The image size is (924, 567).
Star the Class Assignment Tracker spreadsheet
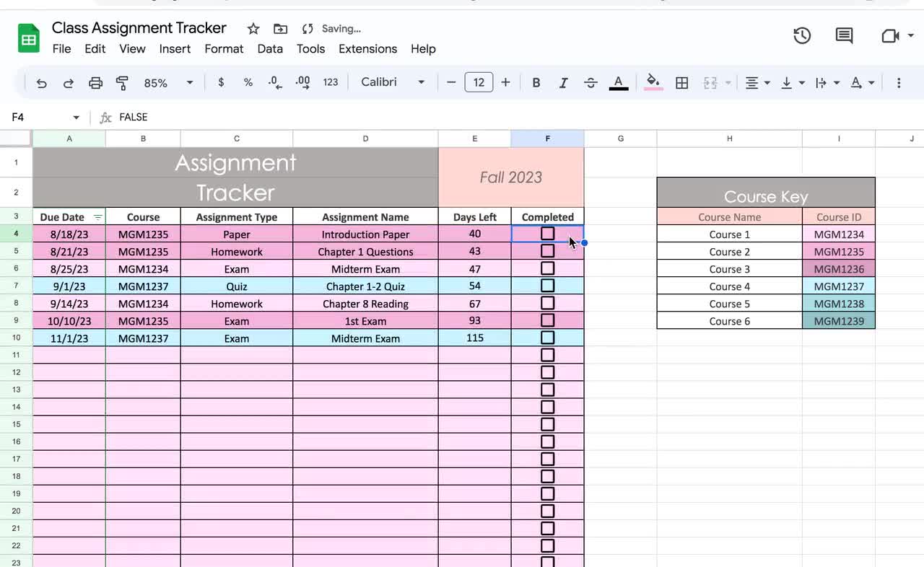click(253, 28)
